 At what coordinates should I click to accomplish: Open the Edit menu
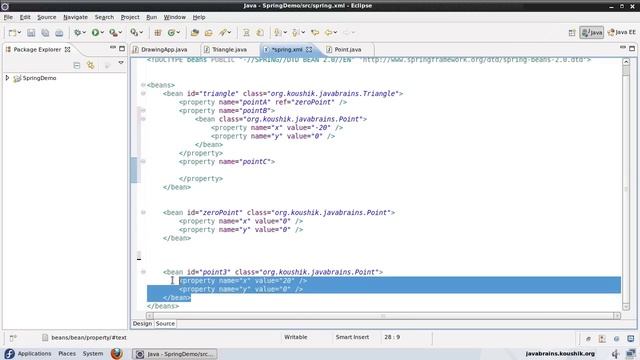[x=25, y=17]
